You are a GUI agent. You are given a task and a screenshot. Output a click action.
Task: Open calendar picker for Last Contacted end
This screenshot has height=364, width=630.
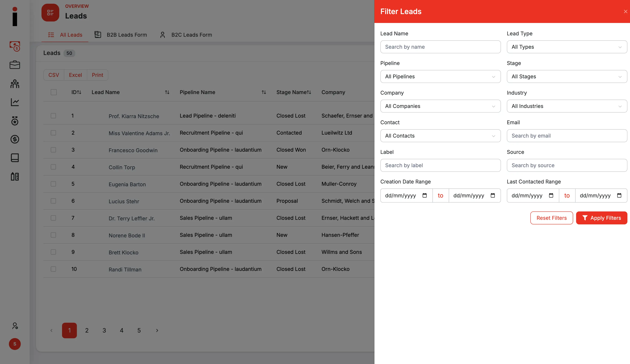pos(619,196)
